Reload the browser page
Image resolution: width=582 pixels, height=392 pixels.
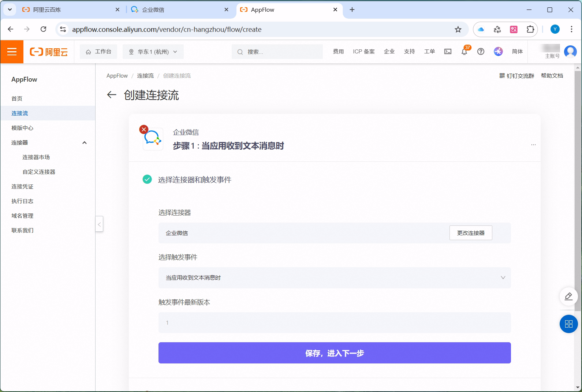click(43, 29)
